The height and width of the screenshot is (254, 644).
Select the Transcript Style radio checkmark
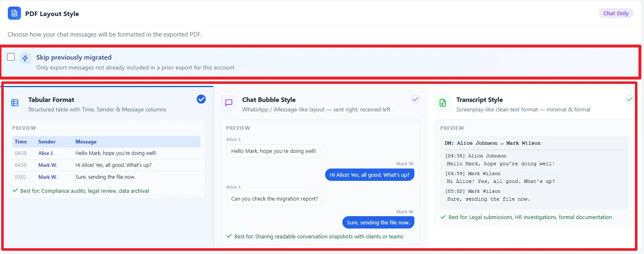coord(629,99)
